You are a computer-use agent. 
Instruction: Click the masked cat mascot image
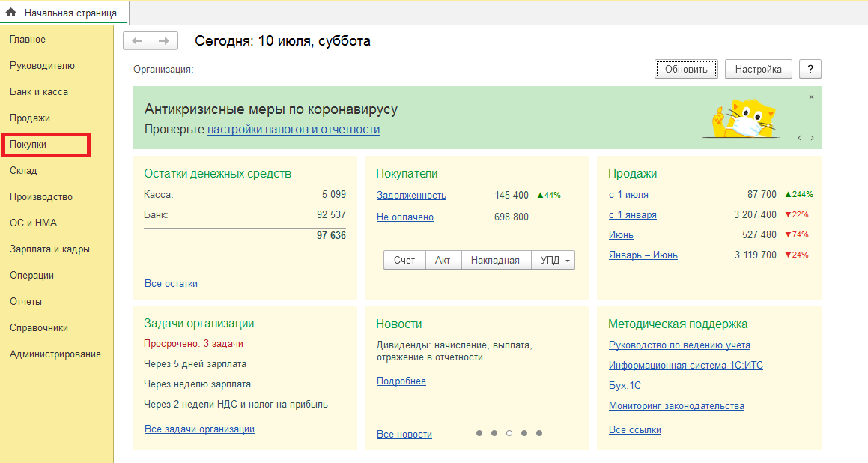(x=738, y=117)
